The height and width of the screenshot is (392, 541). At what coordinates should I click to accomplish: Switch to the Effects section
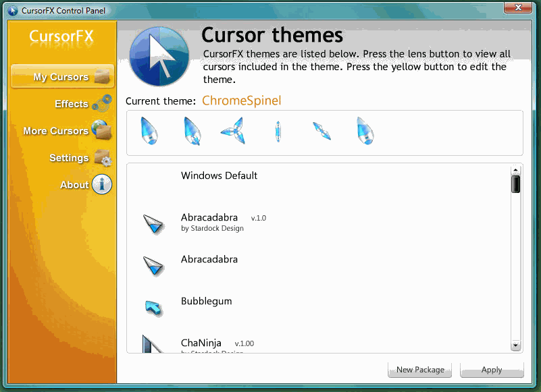pyautogui.click(x=72, y=104)
